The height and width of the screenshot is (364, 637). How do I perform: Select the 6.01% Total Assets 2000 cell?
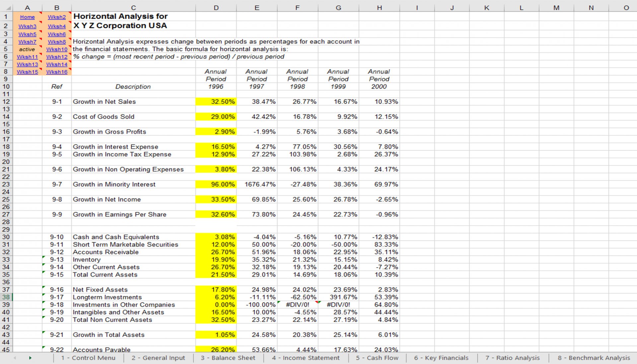(x=379, y=335)
